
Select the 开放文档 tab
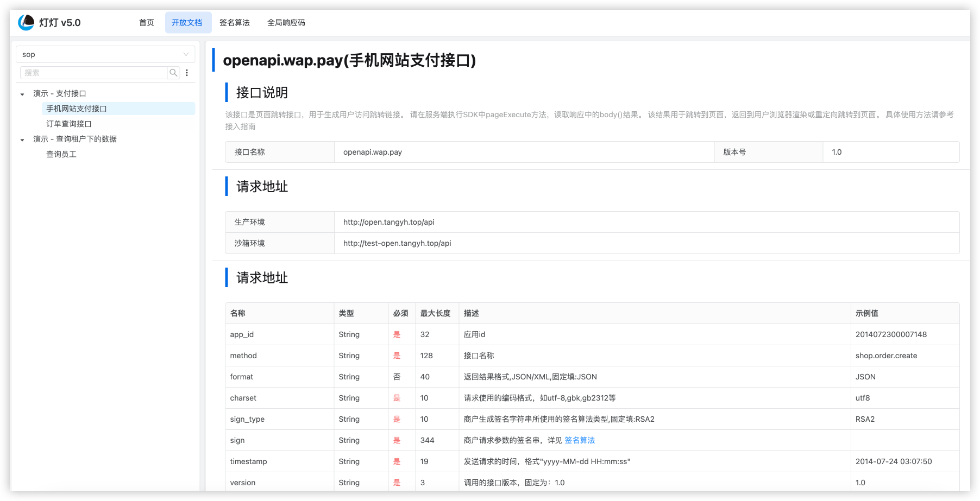click(187, 23)
